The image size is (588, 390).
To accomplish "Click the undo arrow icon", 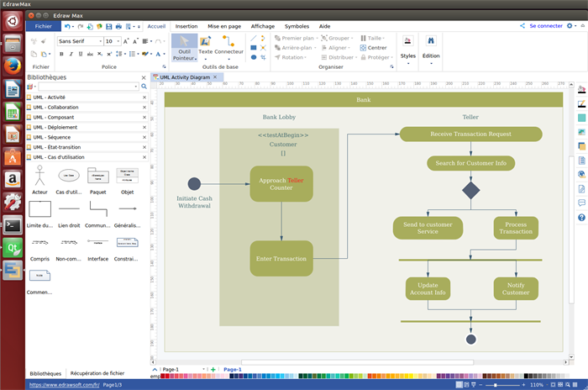I will [x=68, y=26].
